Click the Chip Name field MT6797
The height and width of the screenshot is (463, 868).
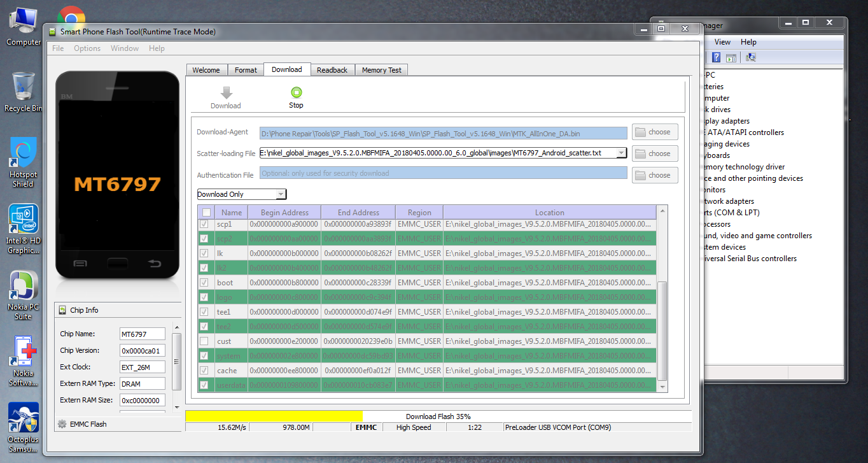coord(143,334)
